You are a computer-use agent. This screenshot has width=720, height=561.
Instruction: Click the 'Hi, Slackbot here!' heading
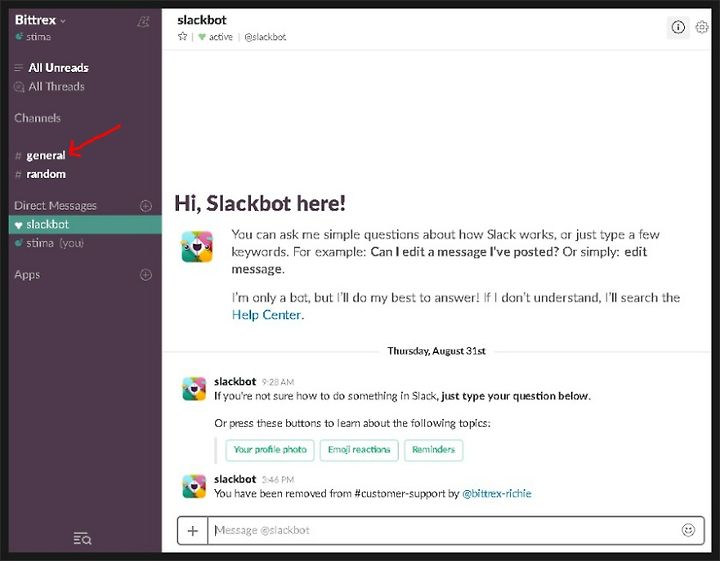coord(260,203)
